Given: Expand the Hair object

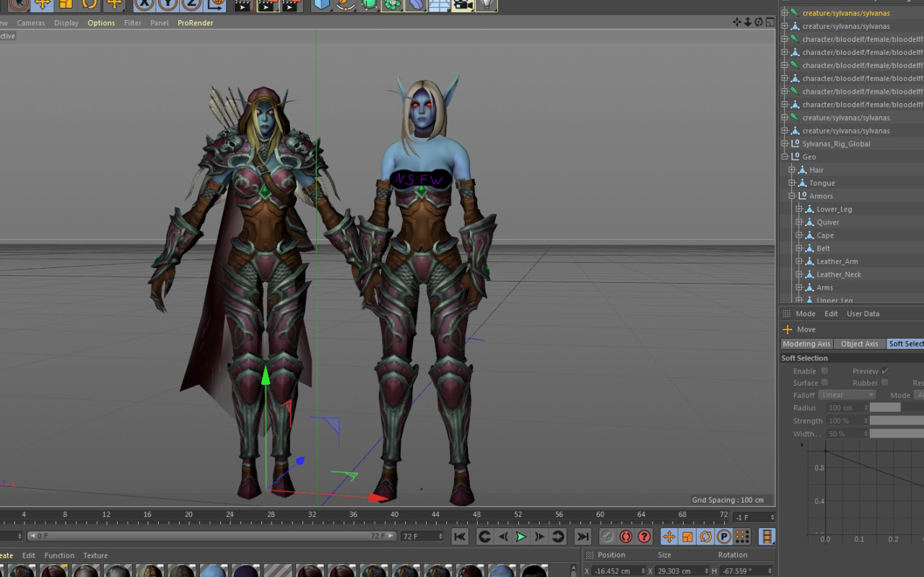Looking at the screenshot, I should (x=792, y=170).
